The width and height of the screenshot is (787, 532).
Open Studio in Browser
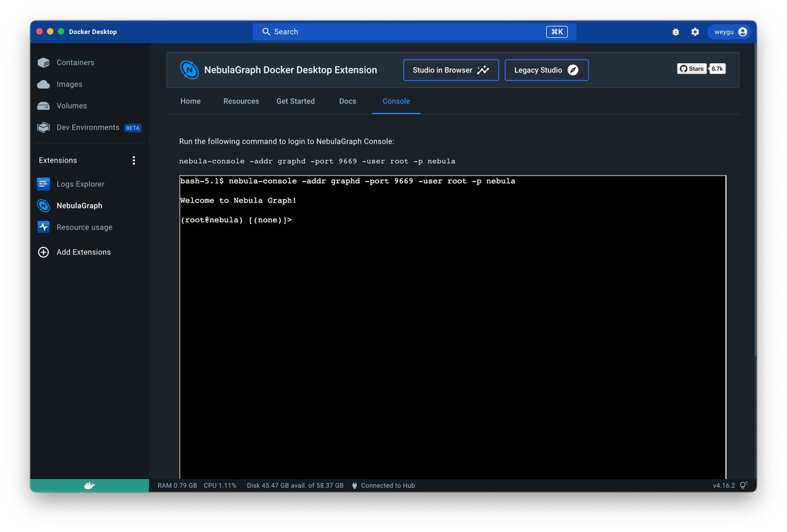(x=451, y=70)
